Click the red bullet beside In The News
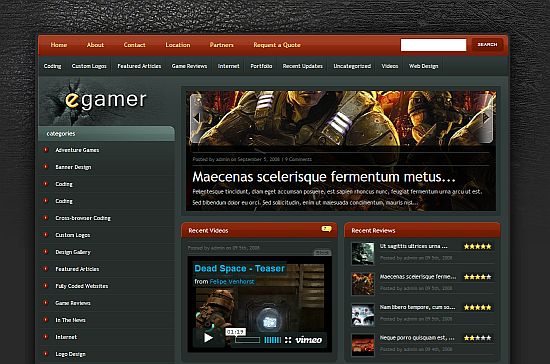Image resolution: width=550 pixels, height=364 pixels. pyautogui.click(x=46, y=320)
